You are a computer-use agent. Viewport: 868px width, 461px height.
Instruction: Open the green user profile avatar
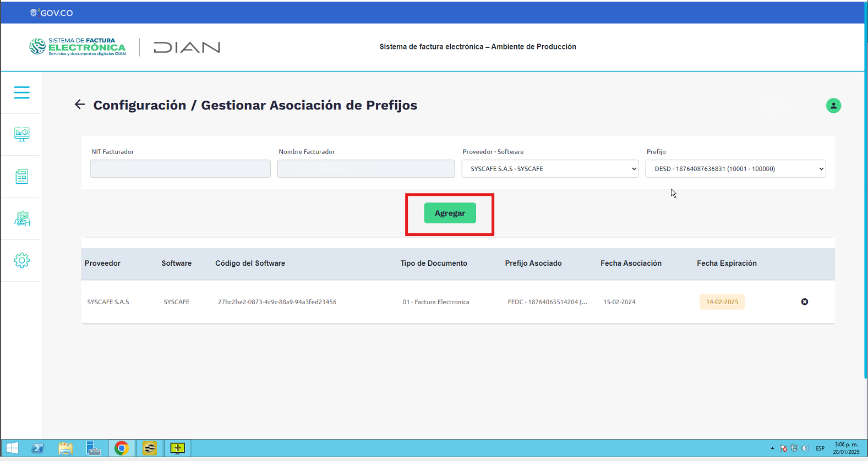coord(833,106)
